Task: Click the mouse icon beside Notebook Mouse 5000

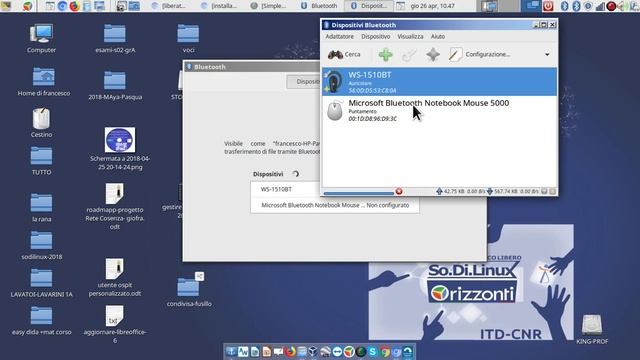Action: [335, 111]
